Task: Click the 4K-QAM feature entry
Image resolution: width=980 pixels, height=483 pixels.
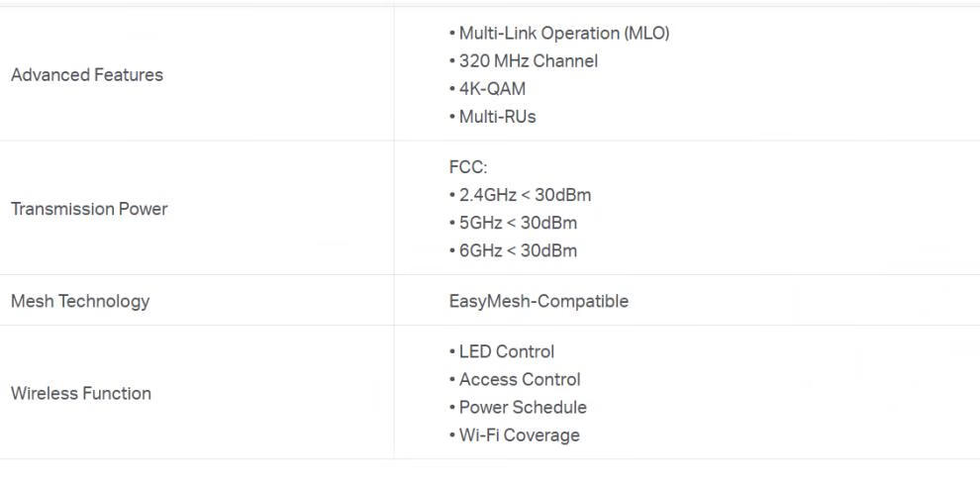Action: tap(493, 89)
